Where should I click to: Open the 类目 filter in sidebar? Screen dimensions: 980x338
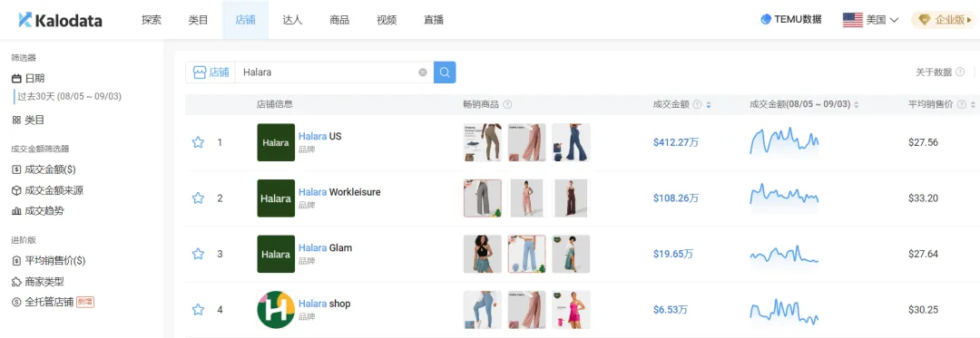tap(29, 121)
